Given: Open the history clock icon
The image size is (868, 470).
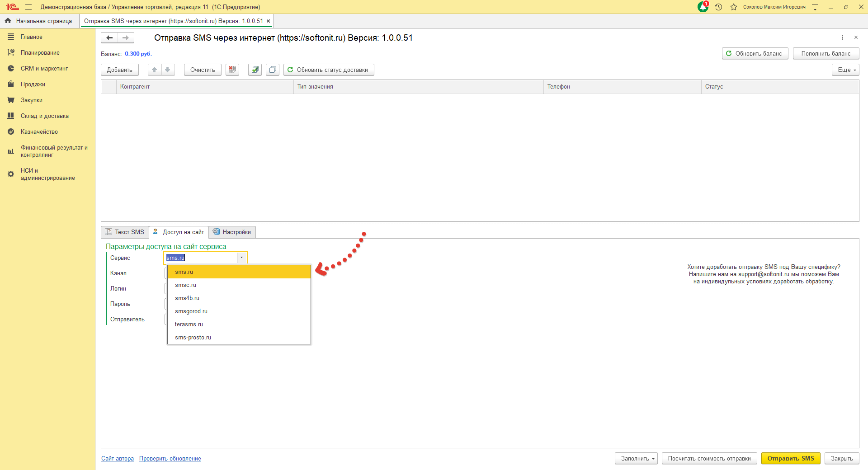Looking at the screenshot, I should 718,7.
